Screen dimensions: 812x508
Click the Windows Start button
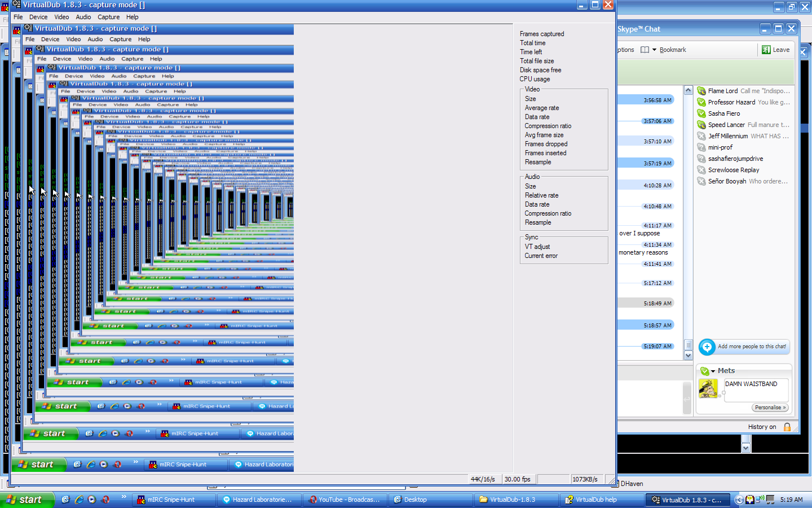point(27,500)
